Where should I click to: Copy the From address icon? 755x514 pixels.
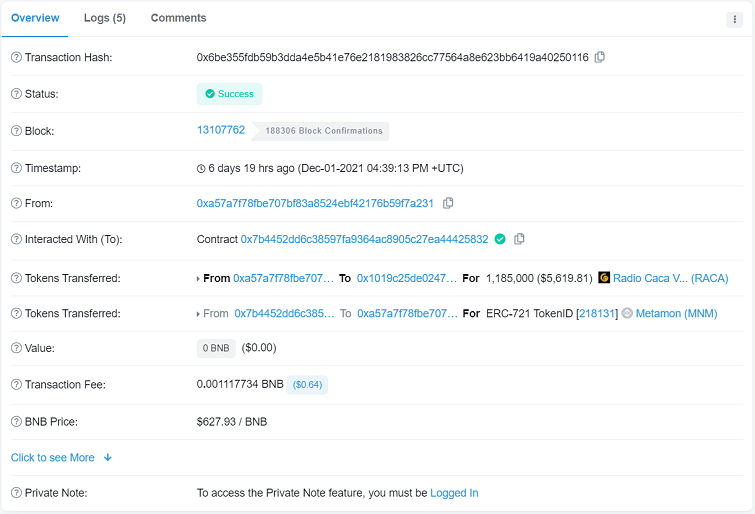[x=448, y=203]
